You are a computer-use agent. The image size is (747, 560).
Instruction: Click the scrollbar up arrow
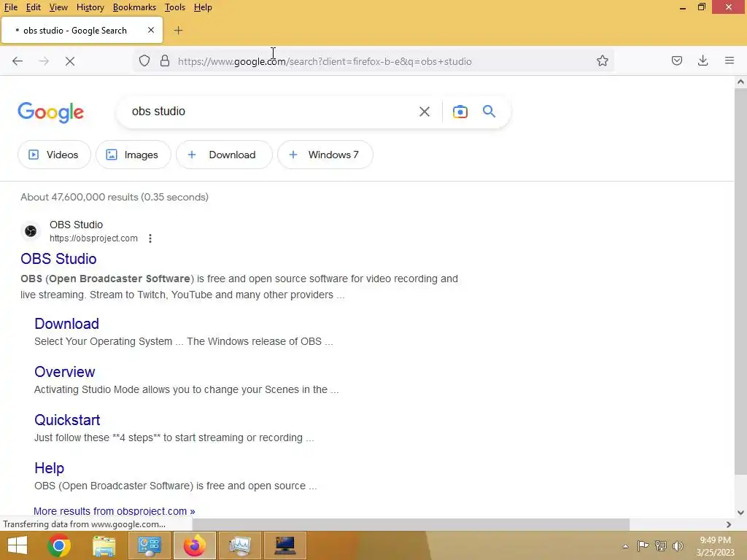pyautogui.click(x=740, y=82)
